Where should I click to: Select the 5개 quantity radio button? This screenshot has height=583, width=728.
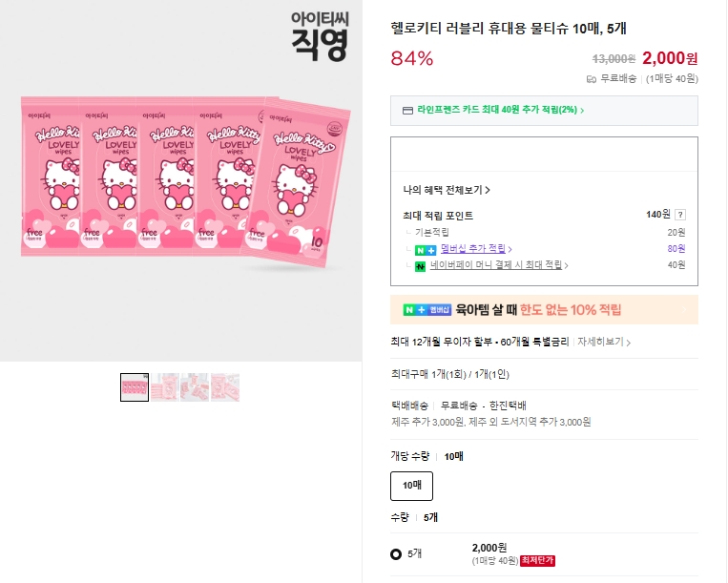[396, 553]
